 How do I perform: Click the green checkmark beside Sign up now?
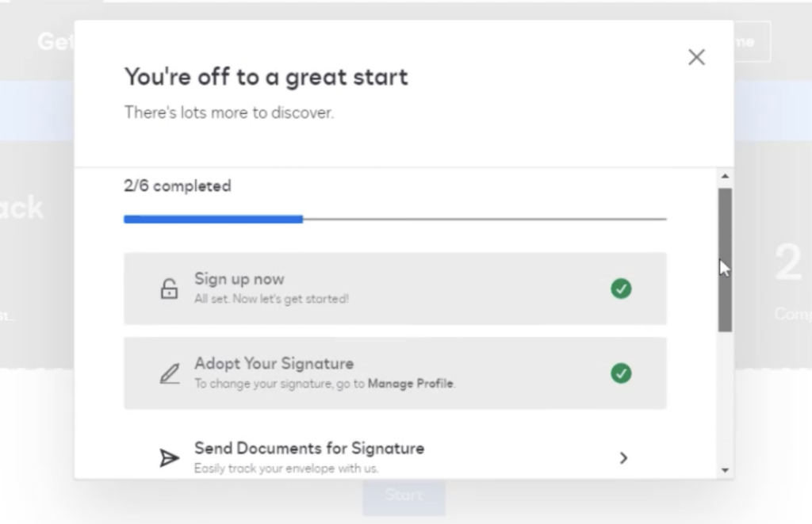click(x=622, y=289)
